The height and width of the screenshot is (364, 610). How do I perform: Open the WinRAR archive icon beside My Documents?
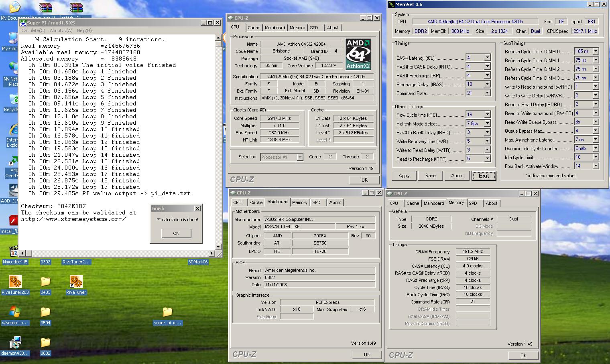[x=46, y=7]
